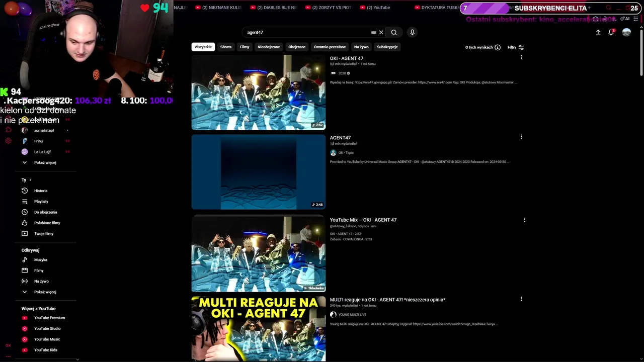Open the on-screen keyboard icon in search box
The width and height of the screenshot is (644, 362).
(x=374, y=32)
